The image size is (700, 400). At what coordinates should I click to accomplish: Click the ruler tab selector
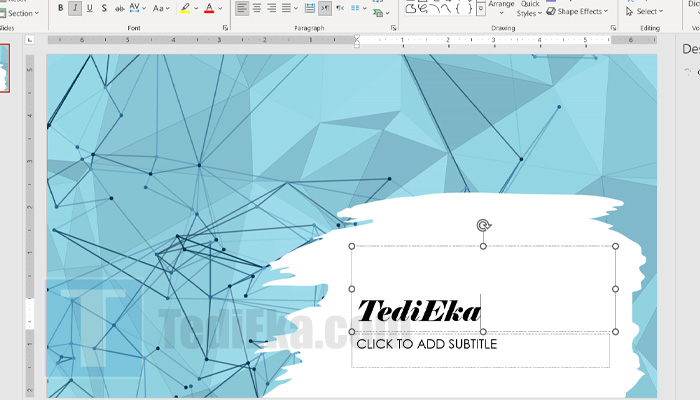tap(30, 40)
